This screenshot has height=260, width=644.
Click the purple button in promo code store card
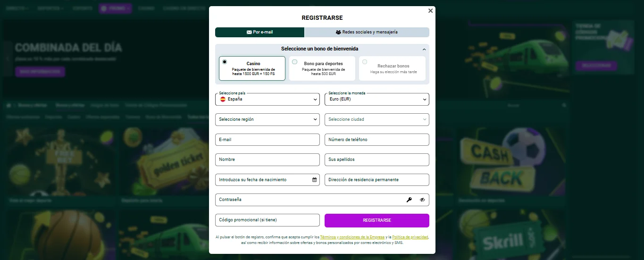596,65
